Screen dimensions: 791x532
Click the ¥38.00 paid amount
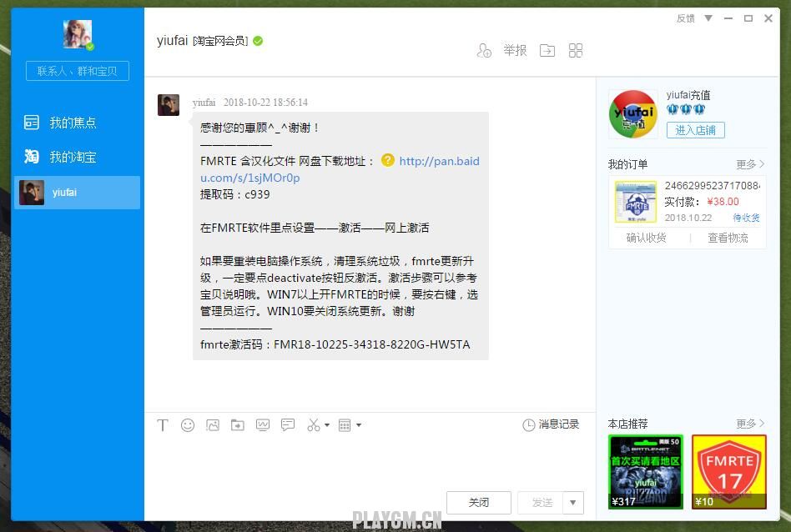pyautogui.click(x=723, y=202)
